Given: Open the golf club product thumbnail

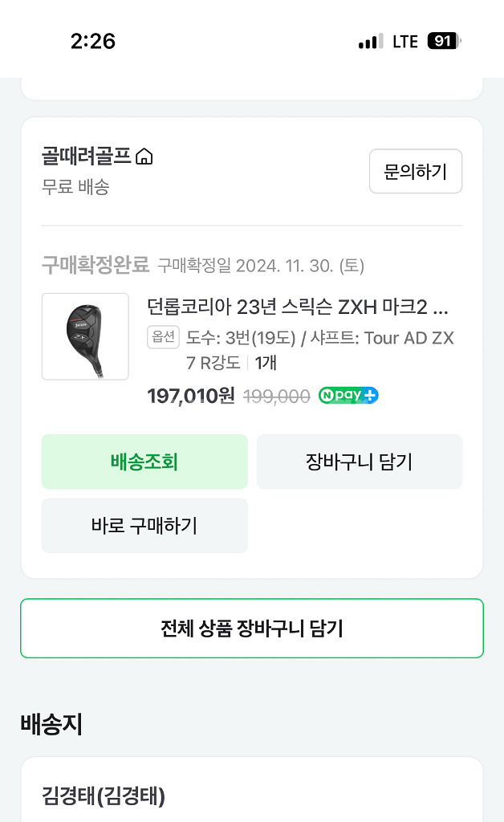Looking at the screenshot, I should point(85,336).
